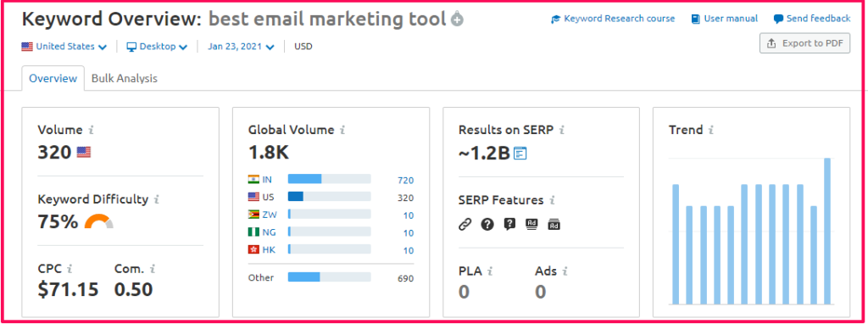Click the Send feedback link
Image resolution: width=868 pixels, height=324 pixels.
click(x=812, y=19)
